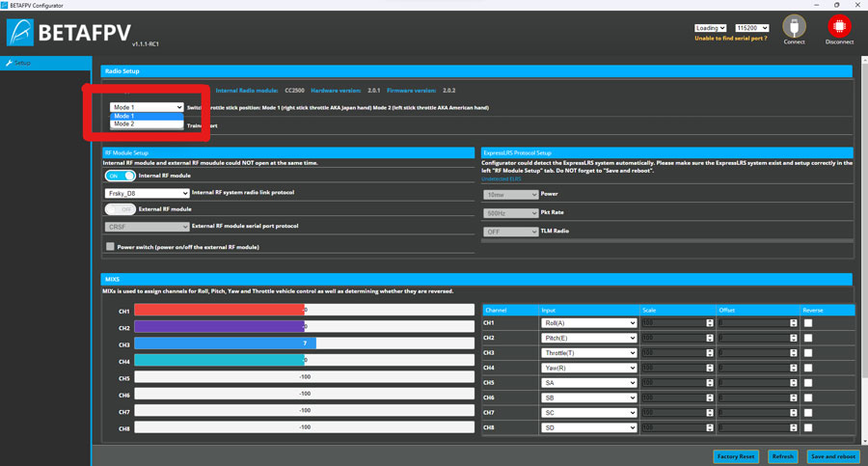The image size is (868, 466).
Task: Expand the 115200 baud rate dropdown
Action: pyautogui.click(x=751, y=28)
